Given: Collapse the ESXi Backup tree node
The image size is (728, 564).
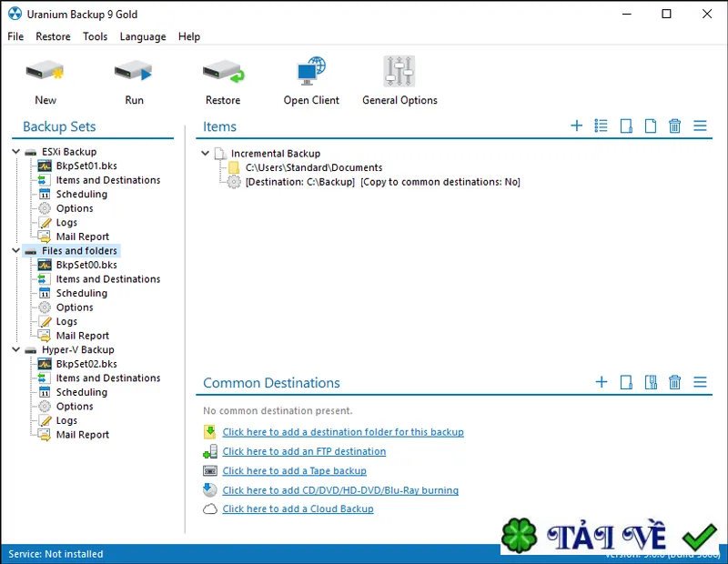Looking at the screenshot, I should 15,151.
